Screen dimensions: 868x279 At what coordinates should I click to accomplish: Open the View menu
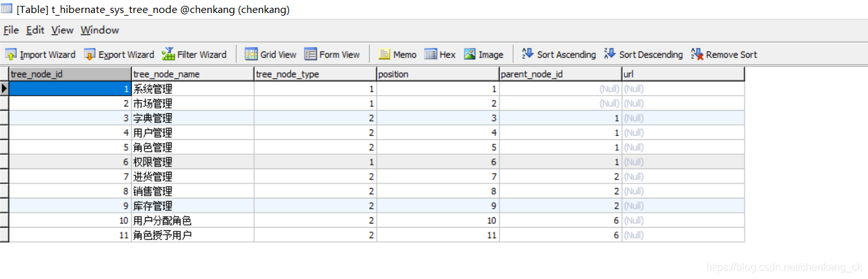pyautogui.click(x=62, y=30)
